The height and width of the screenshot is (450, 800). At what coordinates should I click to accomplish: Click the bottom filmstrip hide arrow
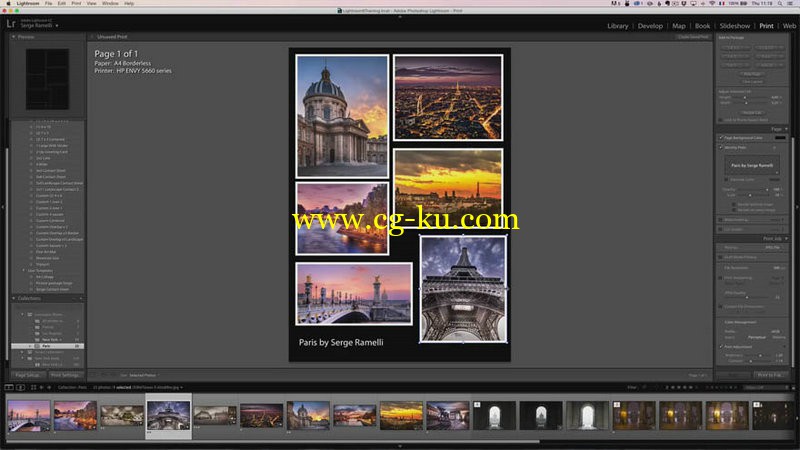(x=400, y=446)
